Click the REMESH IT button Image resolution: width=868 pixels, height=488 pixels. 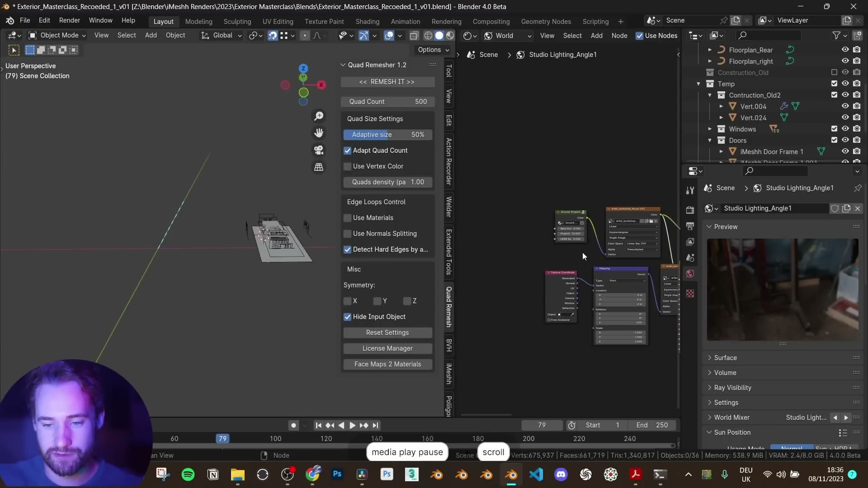(x=387, y=82)
